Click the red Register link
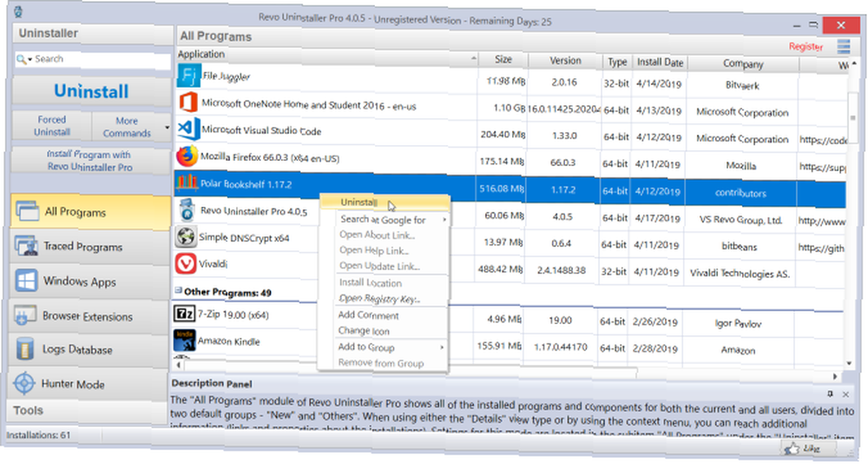 click(x=806, y=47)
